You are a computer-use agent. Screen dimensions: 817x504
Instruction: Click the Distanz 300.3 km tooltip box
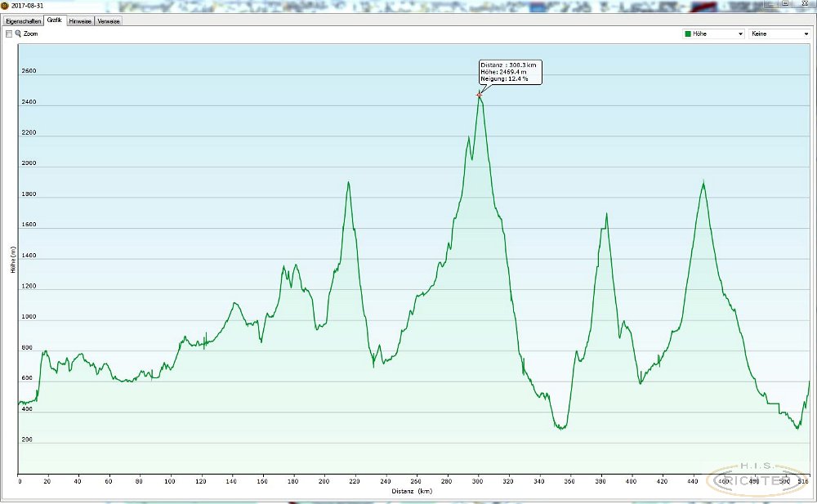click(x=510, y=72)
